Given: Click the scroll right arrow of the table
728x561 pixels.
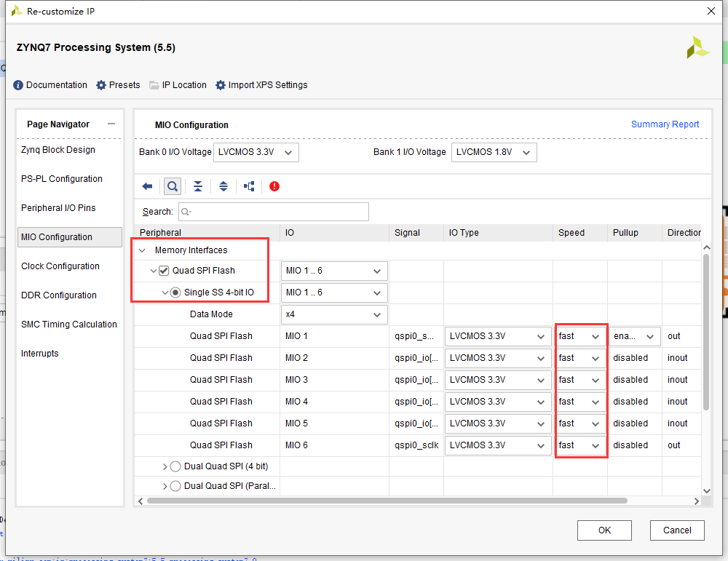Looking at the screenshot, I should (697, 501).
